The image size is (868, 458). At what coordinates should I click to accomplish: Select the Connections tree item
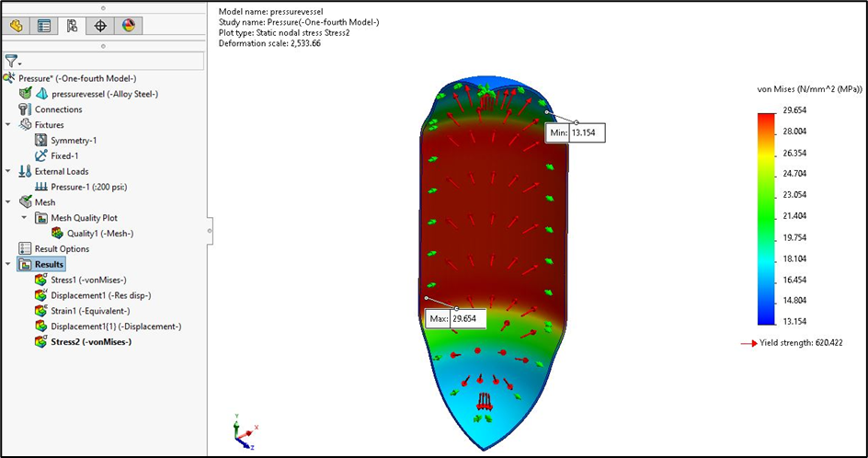(x=59, y=109)
